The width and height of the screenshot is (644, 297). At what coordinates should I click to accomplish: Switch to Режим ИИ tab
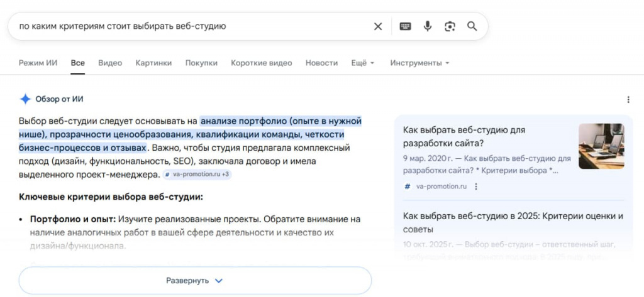click(x=38, y=63)
